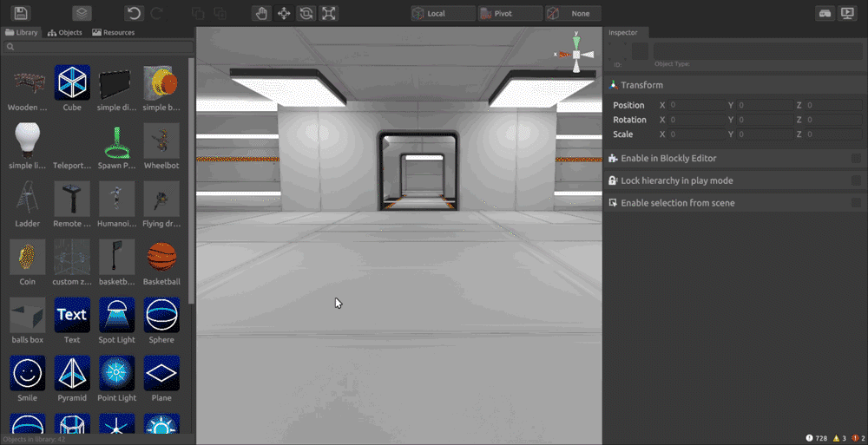Click the Undo arrow in toolbar
This screenshot has width=868, height=445.
(134, 13)
